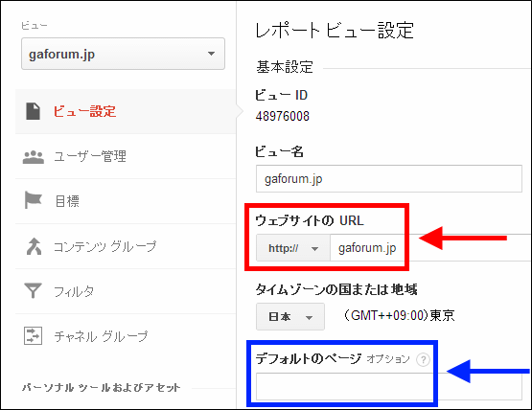This screenshot has width=532, height=410.
Task: Open the gaforum.jp view selector dropdown
Action: [x=123, y=54]
